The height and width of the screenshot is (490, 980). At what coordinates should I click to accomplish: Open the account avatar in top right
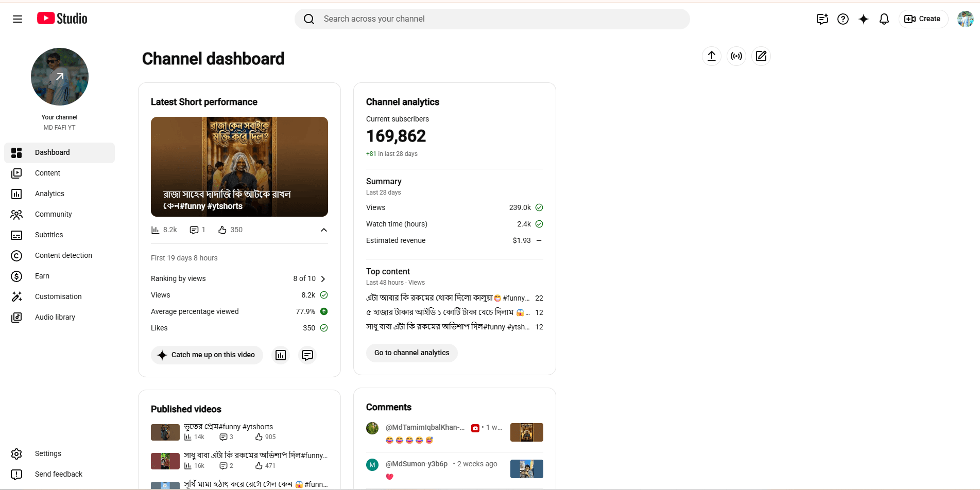[x=965, y=19]
